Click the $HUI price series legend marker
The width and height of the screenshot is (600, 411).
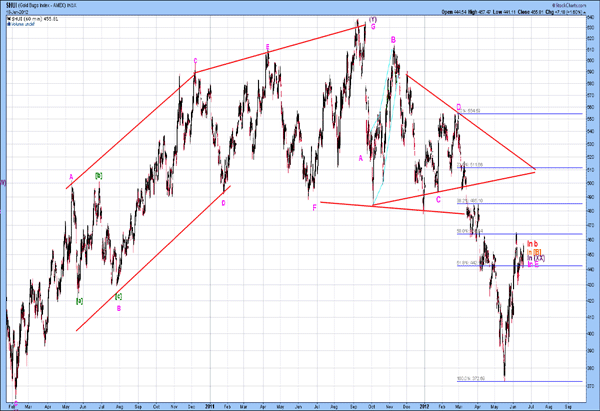tap(9, 19)
